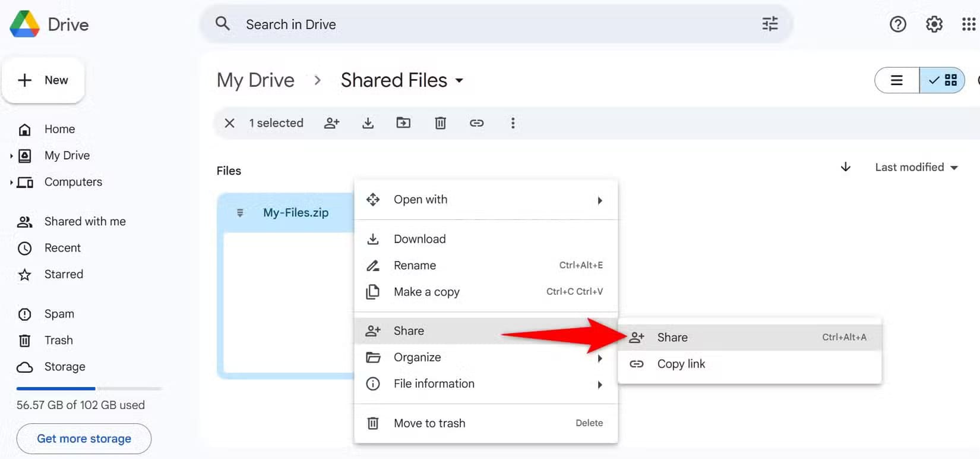
Task: Click the Get more storage button
Action: tap(84, 439)
